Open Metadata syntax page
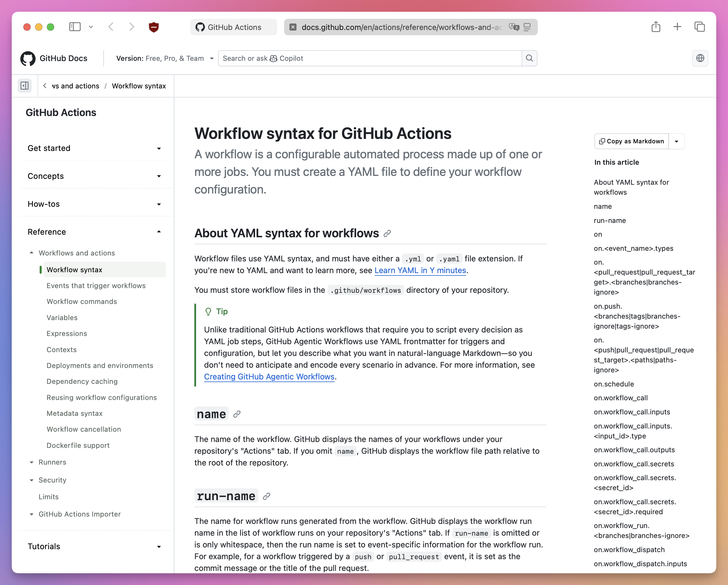Image resolution: width=728 pixels, height=585 pixels. pyautogui.click(x=74, y=413)
